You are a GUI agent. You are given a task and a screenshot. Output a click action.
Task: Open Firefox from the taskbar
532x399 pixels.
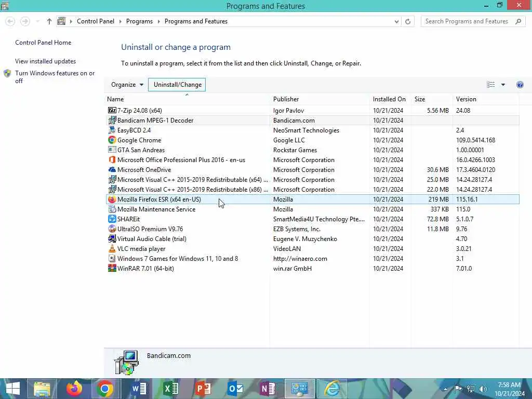click(x=74, y=389)
